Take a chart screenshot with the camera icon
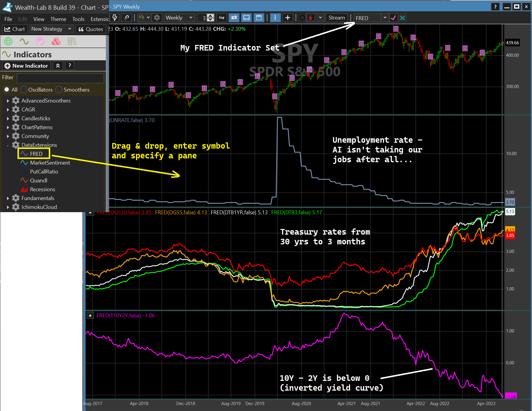This screenshot has width=532, height=411. (234, 18)
